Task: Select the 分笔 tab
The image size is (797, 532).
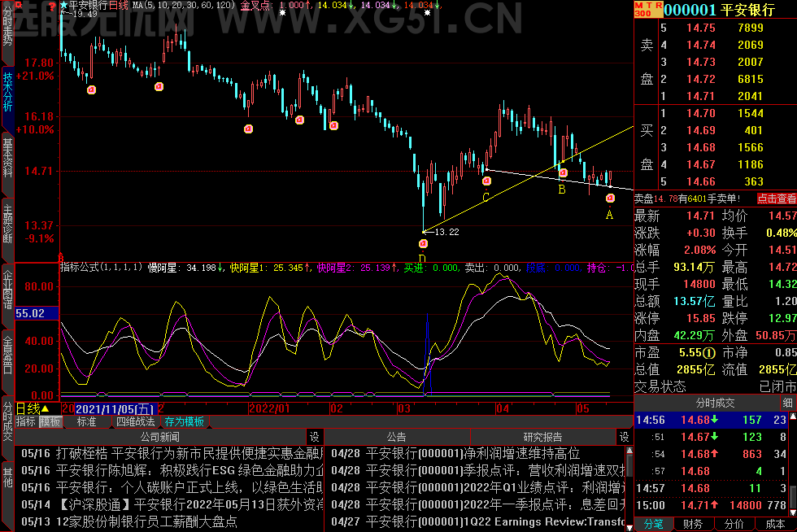Action: pos(654,525)
